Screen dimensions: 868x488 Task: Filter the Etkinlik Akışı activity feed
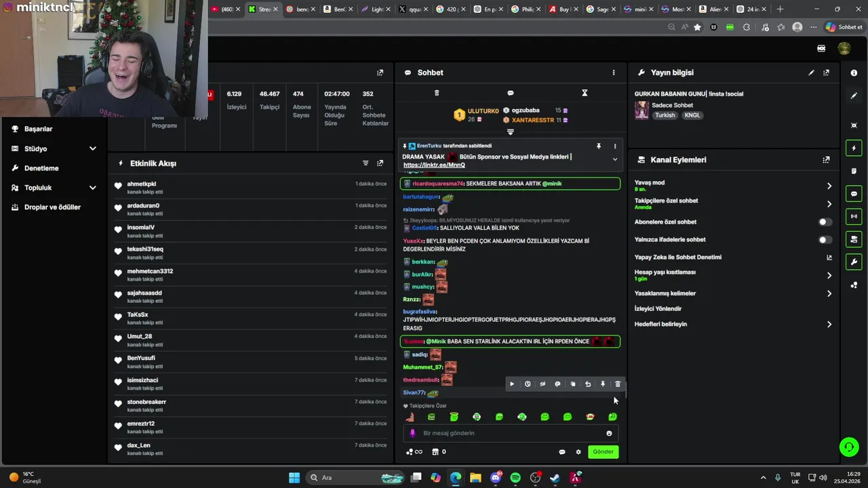[x=366, y=163]
